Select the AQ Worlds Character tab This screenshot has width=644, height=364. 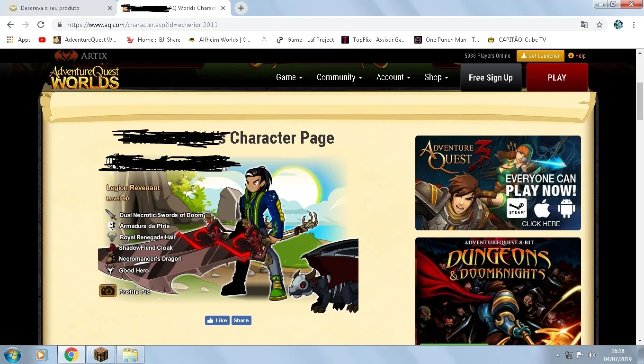(173, 8)
